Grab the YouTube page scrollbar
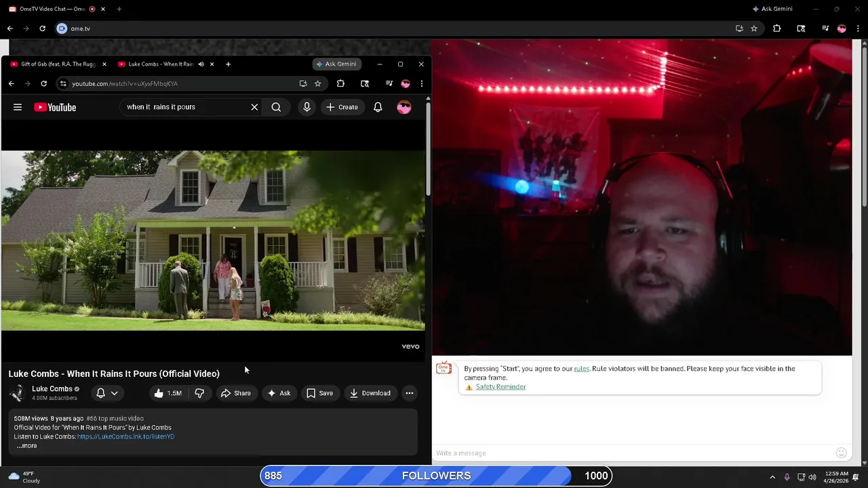This screenshot has height=488, width=868. (428, 149)
